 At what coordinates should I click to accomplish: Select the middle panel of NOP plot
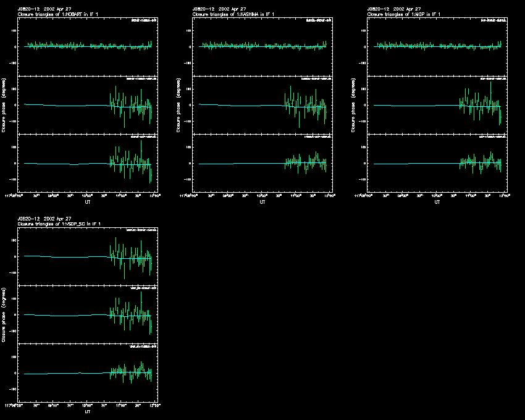point(437,104)
